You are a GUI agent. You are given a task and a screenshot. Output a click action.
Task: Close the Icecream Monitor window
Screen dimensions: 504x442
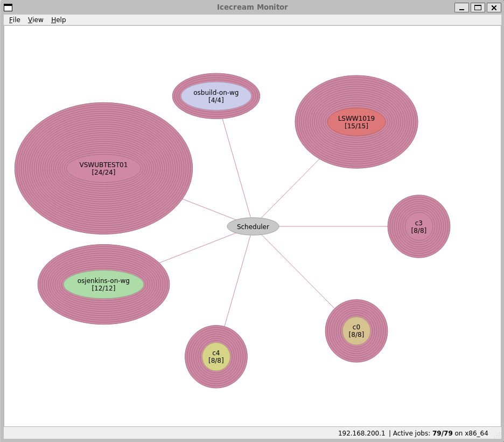tap(494, 8)
